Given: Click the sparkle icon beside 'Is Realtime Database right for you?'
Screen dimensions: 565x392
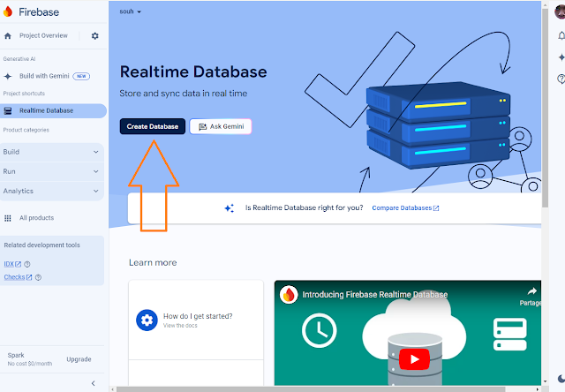Looking at the screenshot, I should coord(230,207).
